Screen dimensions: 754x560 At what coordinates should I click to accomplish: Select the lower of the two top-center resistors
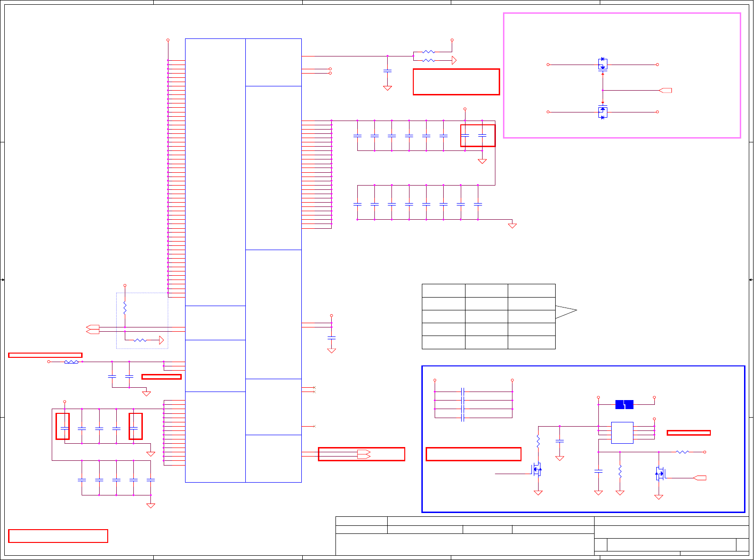pyautogui.click(x=428, y=60)
